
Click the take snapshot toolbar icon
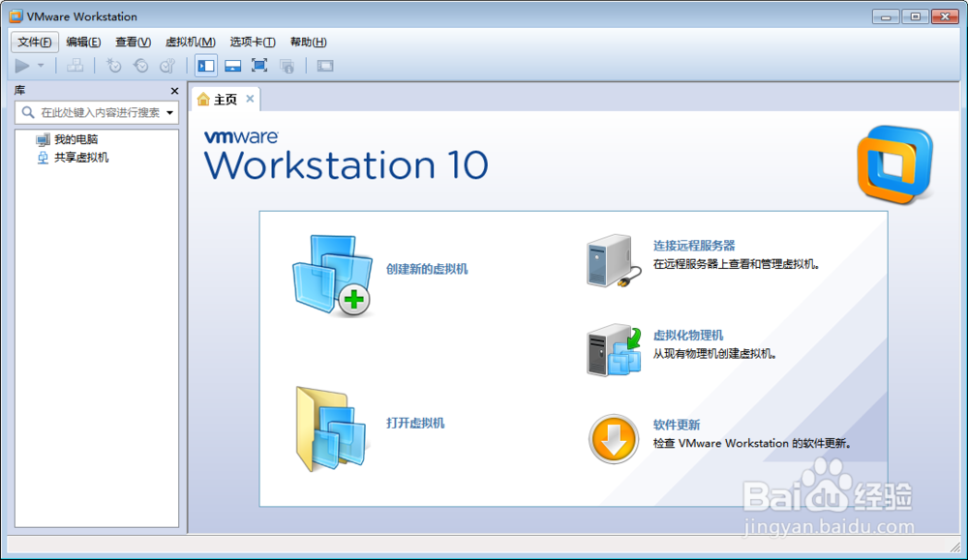pos(113,66)
